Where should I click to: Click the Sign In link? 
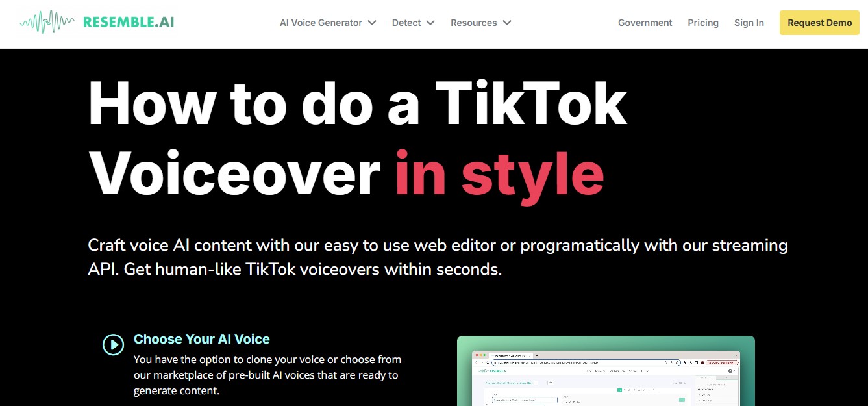point(749,23)
